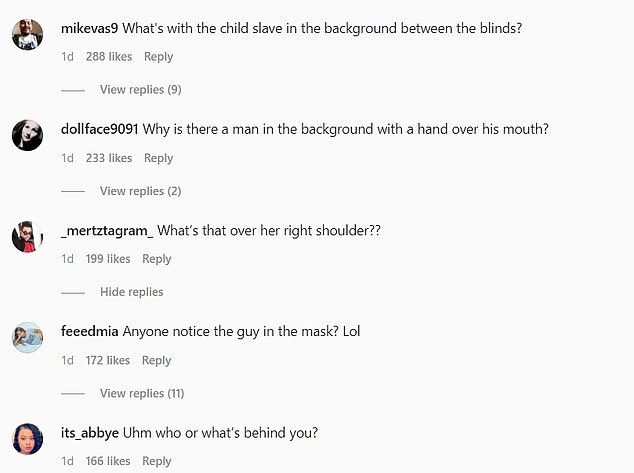Viewport: 634px width, 473px height.
Task: Reply to its_abbye's comment
Action: click(157, 461)
